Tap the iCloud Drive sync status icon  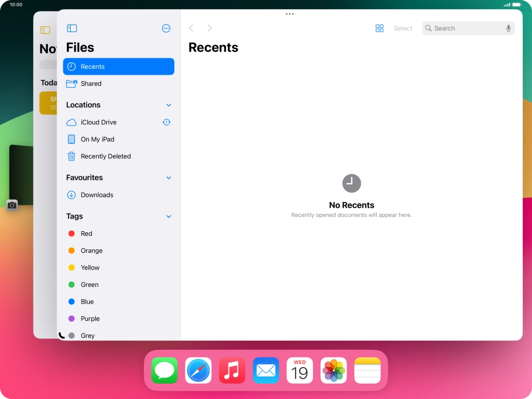point(166,122)
